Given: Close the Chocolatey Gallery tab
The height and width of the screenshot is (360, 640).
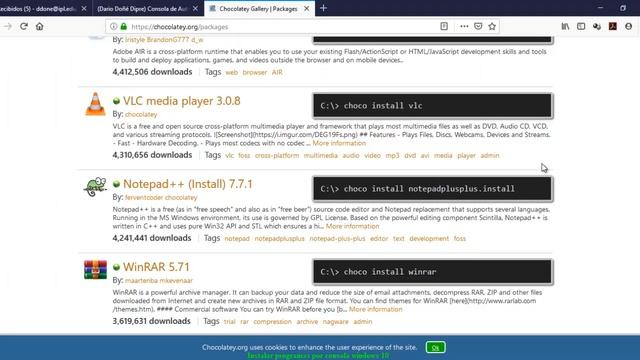Looking at the screenshot, I should [x=307, y=9].
